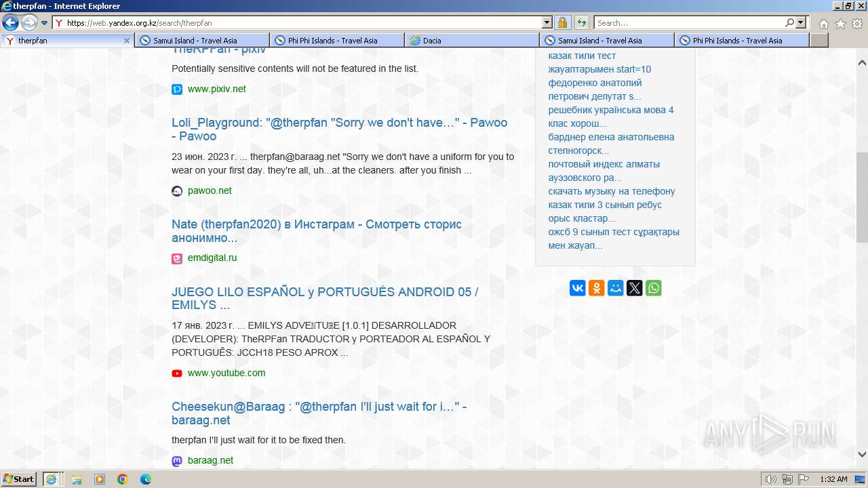Screen dimensions: 868x488
Task: Open the Loli_Playground Pawoo result title
Action: [339, 129]
